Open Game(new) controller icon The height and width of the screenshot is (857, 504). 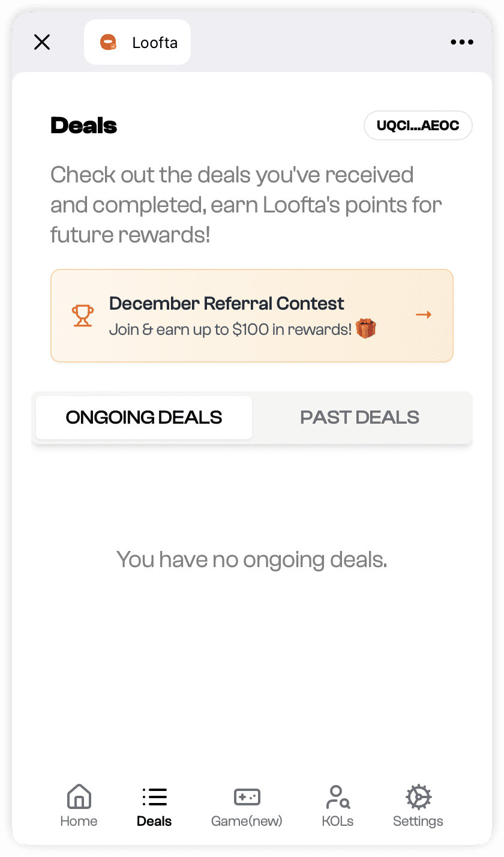247,797
